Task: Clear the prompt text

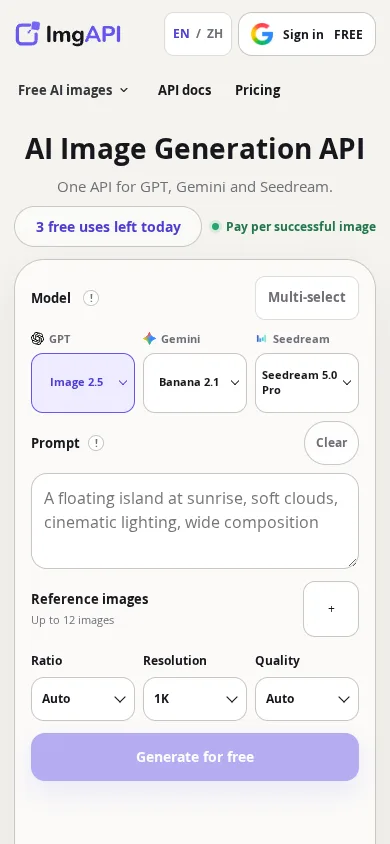Action: (331, 443)
